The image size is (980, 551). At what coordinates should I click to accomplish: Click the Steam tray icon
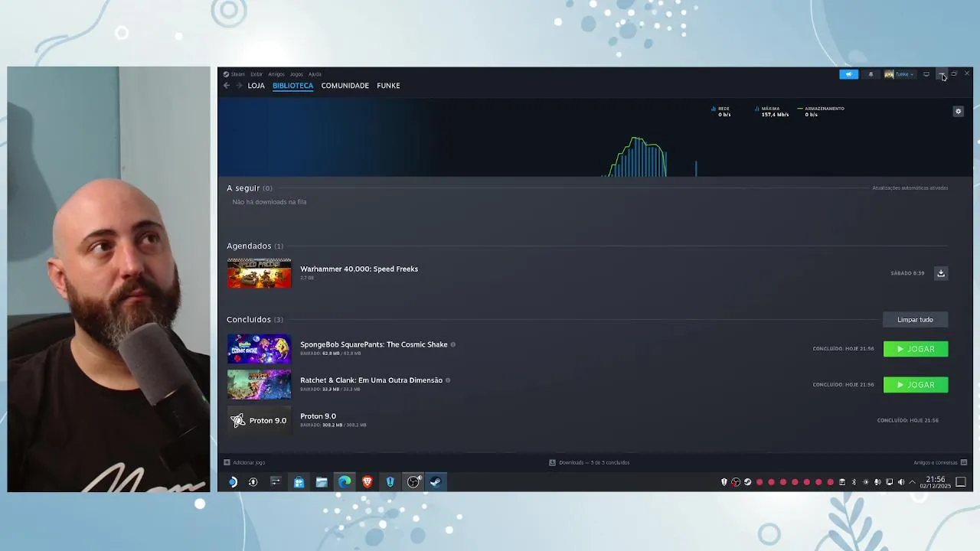748,482
